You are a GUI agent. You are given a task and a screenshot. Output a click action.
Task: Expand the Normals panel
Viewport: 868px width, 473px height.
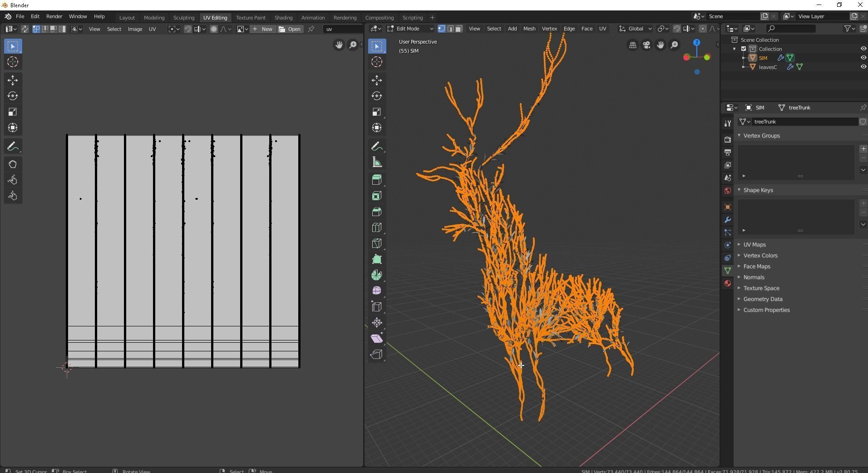[x=754, y=277]
